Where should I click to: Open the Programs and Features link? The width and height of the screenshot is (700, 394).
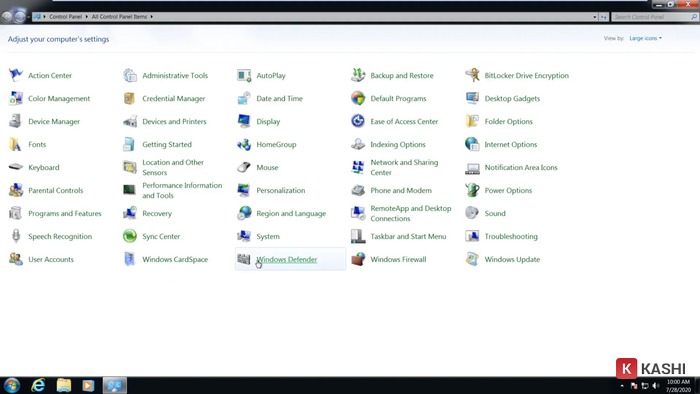coord(65,213)
